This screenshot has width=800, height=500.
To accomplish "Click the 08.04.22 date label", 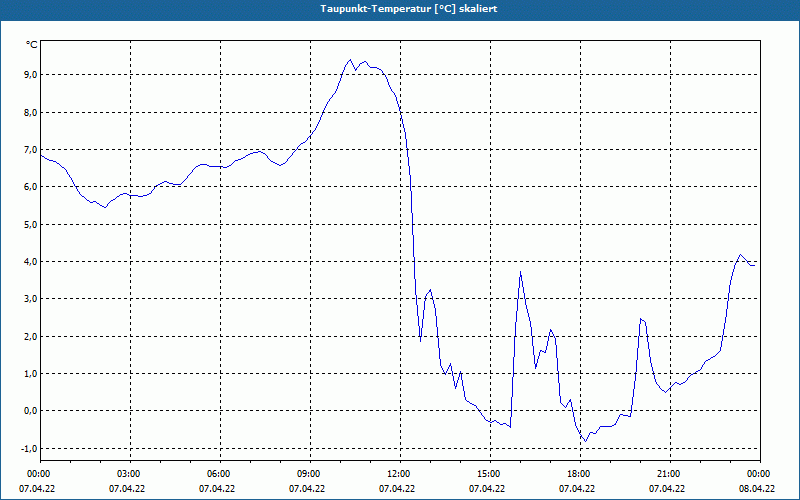I will pyautogui.click(x=757, y=489).
